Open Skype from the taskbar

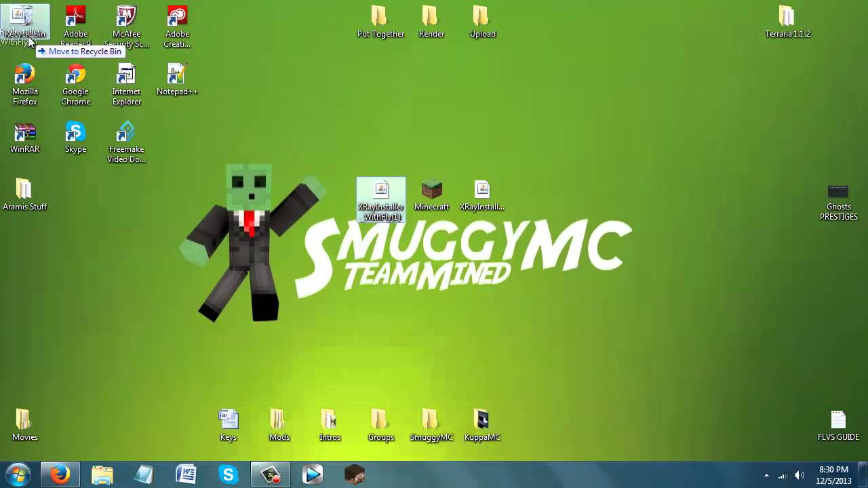pyautogui.click(x=228, y=474)
